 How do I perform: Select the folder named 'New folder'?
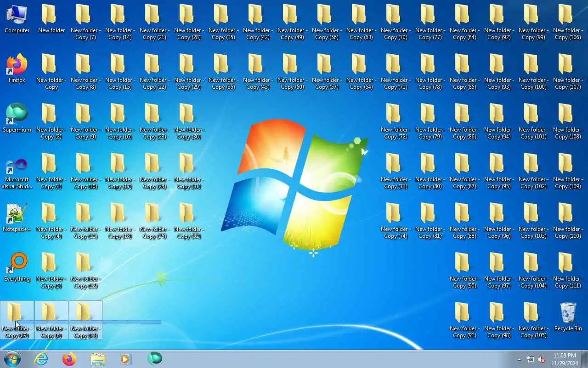click(x=51, y=19)
